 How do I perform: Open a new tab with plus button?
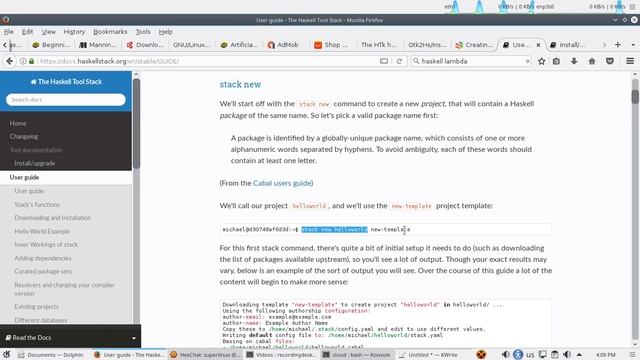[618, 45]
